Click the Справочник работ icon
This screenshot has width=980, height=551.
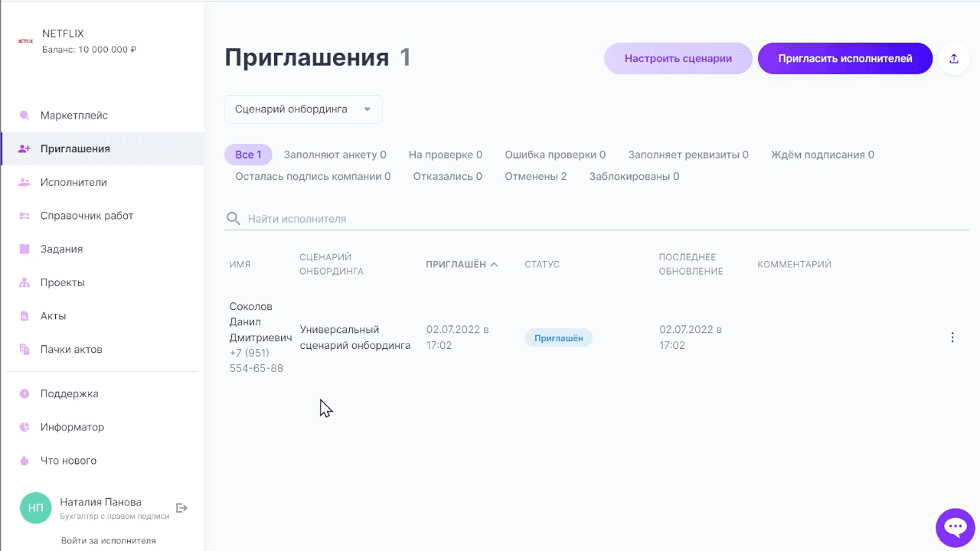24,216
